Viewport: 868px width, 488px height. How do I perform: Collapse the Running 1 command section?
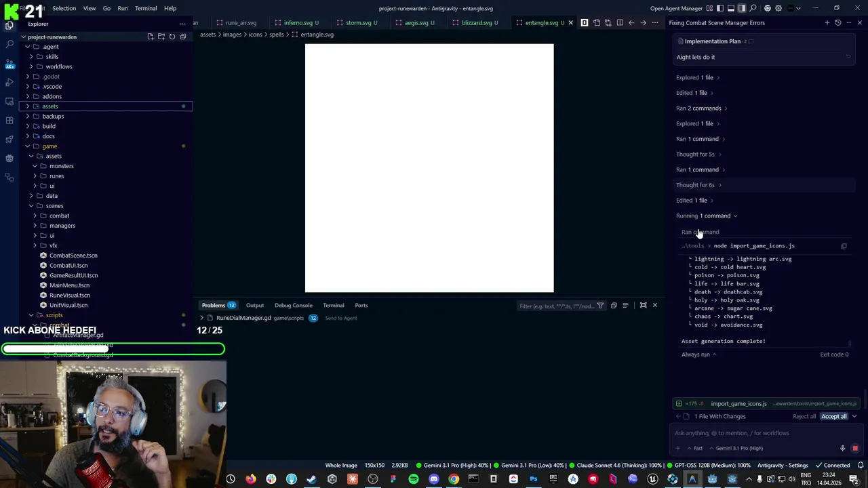click(x=706, y=216)
